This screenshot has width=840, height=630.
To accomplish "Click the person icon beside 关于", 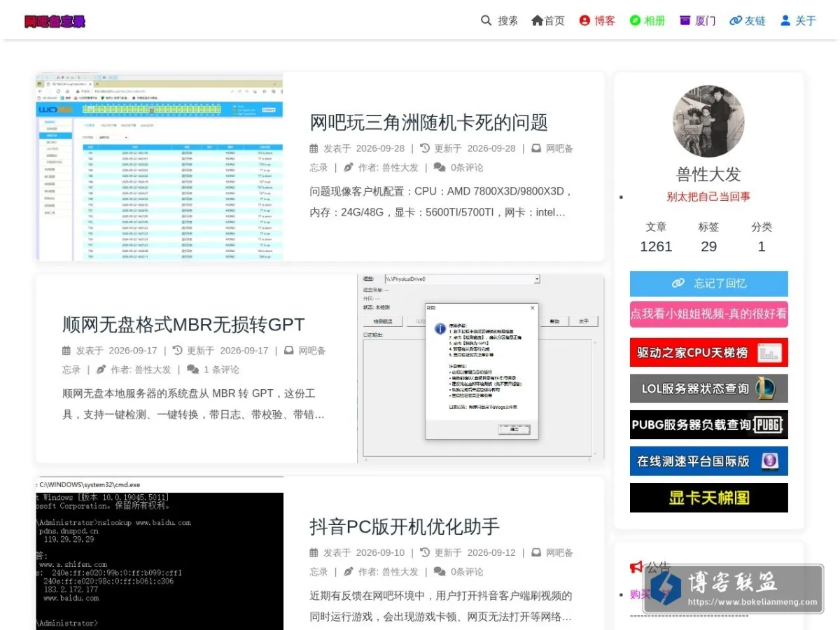I will (x=785, y=20).
